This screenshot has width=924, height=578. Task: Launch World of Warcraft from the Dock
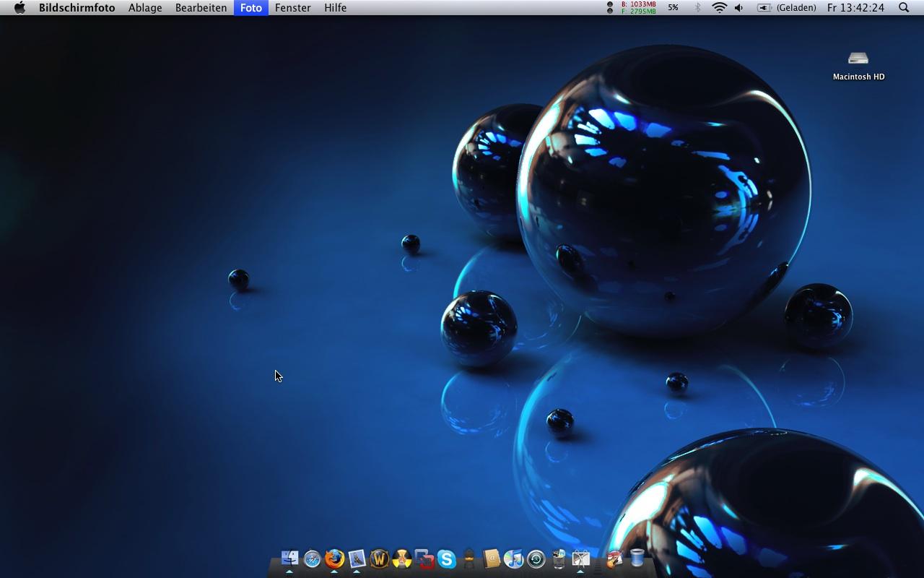pos(379,558)
